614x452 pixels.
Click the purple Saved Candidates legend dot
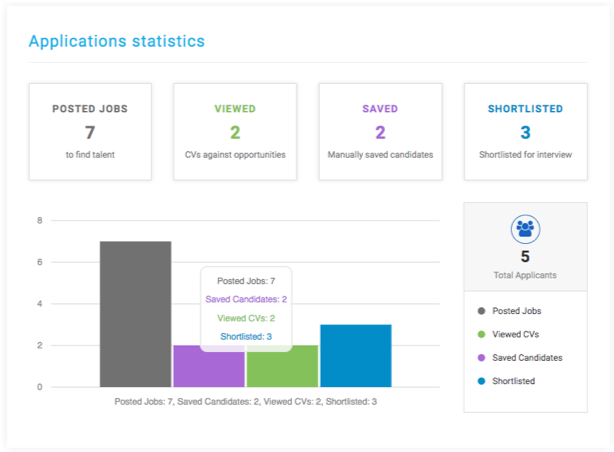[482, 357]
